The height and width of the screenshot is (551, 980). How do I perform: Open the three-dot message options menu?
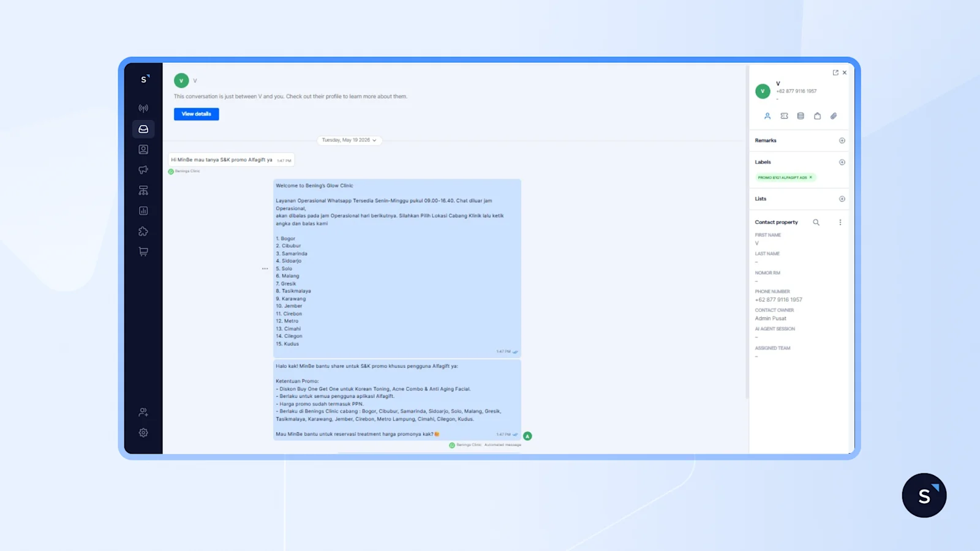click(265, 269)
